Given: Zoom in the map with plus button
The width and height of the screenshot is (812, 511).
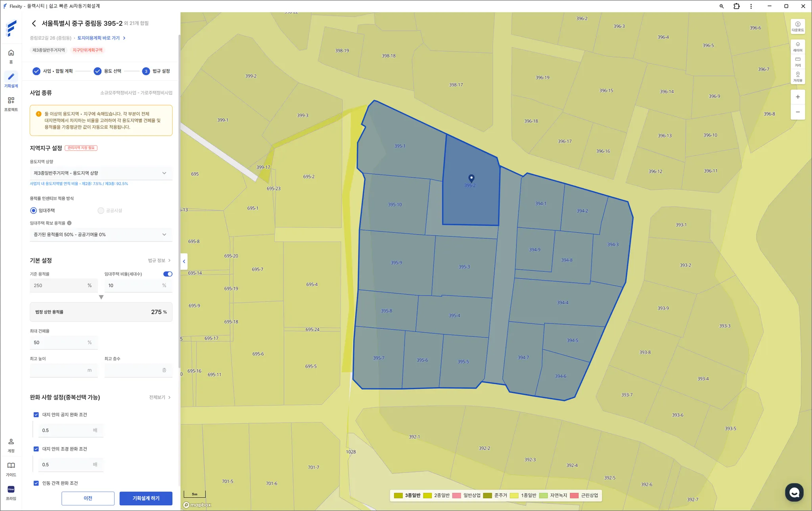Looking at the screenshot, I should [797, 97].
